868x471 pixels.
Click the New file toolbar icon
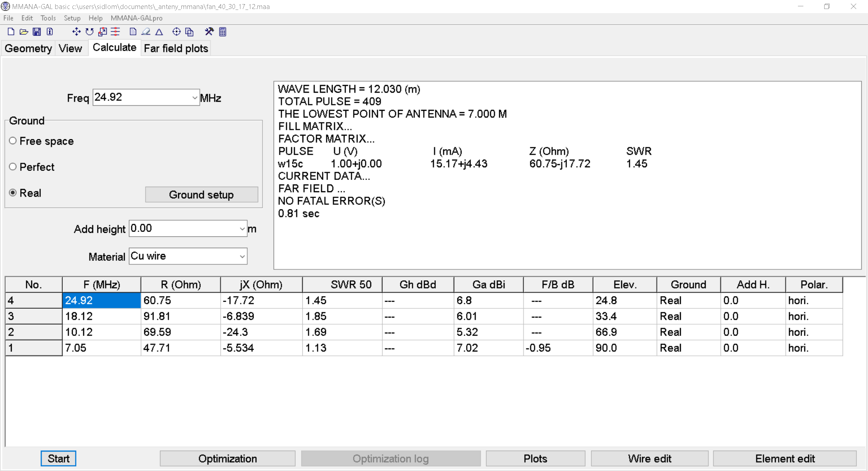click(11, 32)
